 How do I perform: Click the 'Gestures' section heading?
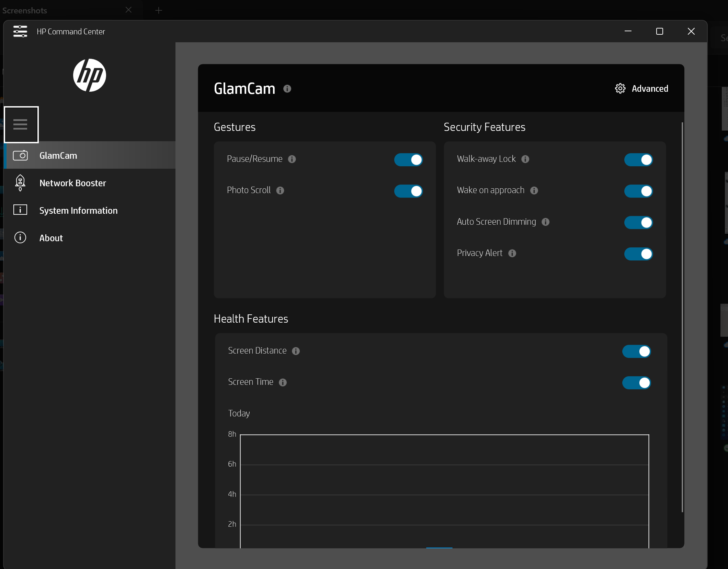pos(235,127)
